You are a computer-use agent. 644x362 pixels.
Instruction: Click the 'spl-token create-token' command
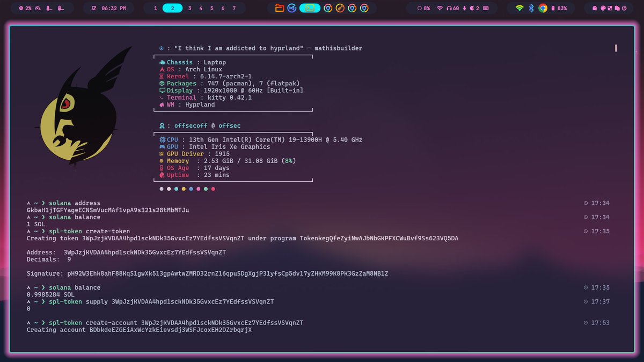pyautogui.click(x=90, y=231)
